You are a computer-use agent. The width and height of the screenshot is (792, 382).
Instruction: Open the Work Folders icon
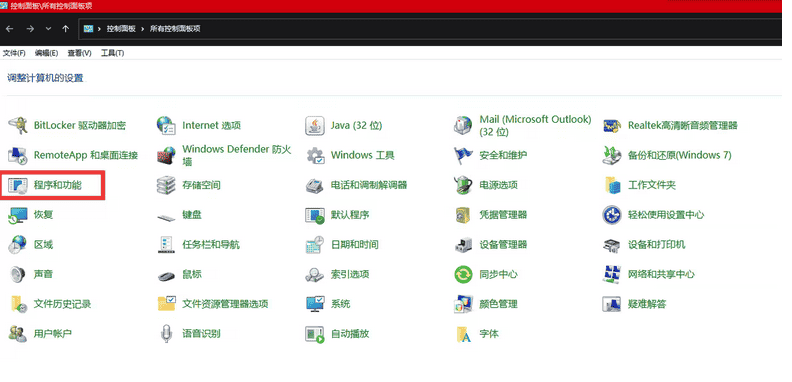612,185
